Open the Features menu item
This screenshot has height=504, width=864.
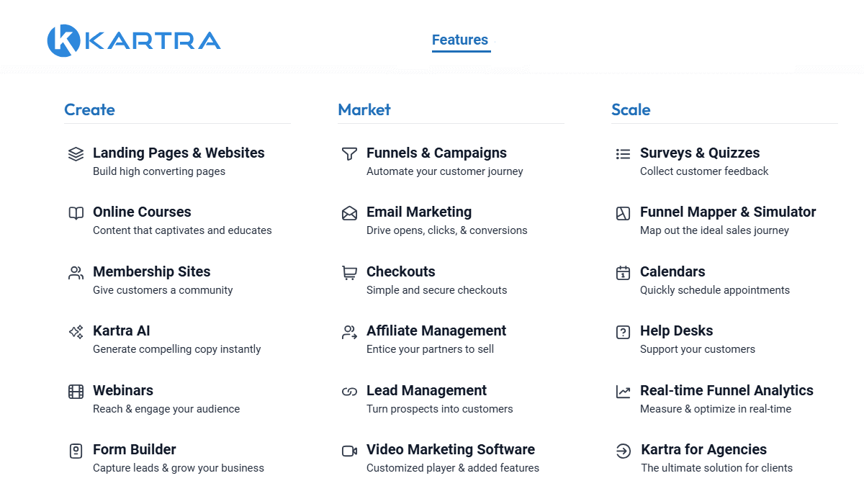460,40
